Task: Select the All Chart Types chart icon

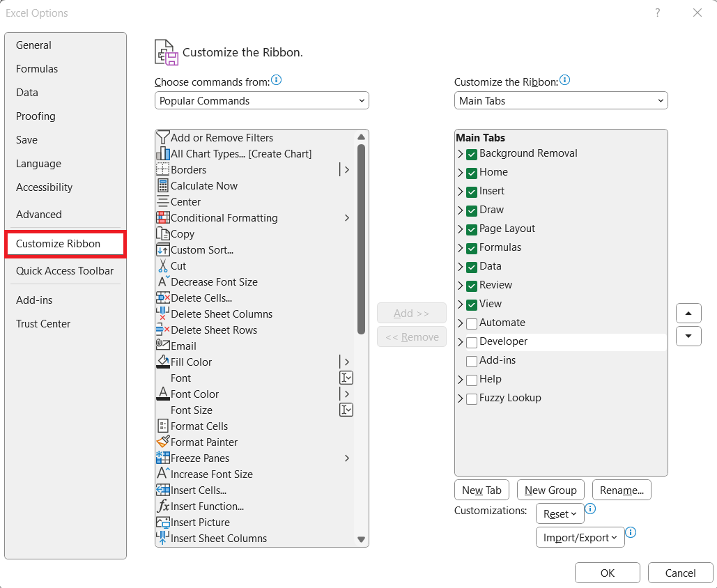Action: (163, 154)
